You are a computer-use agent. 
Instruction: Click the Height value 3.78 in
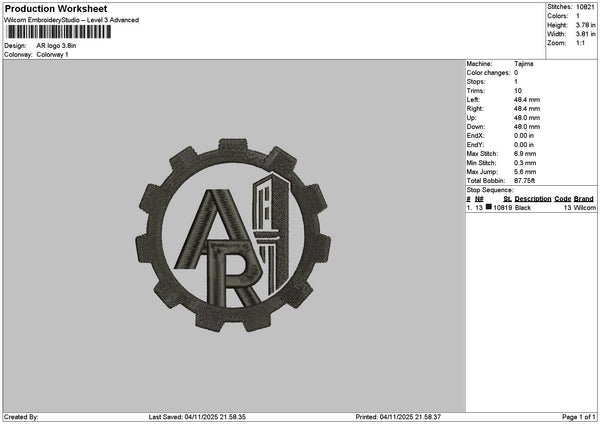coord(585,25)
